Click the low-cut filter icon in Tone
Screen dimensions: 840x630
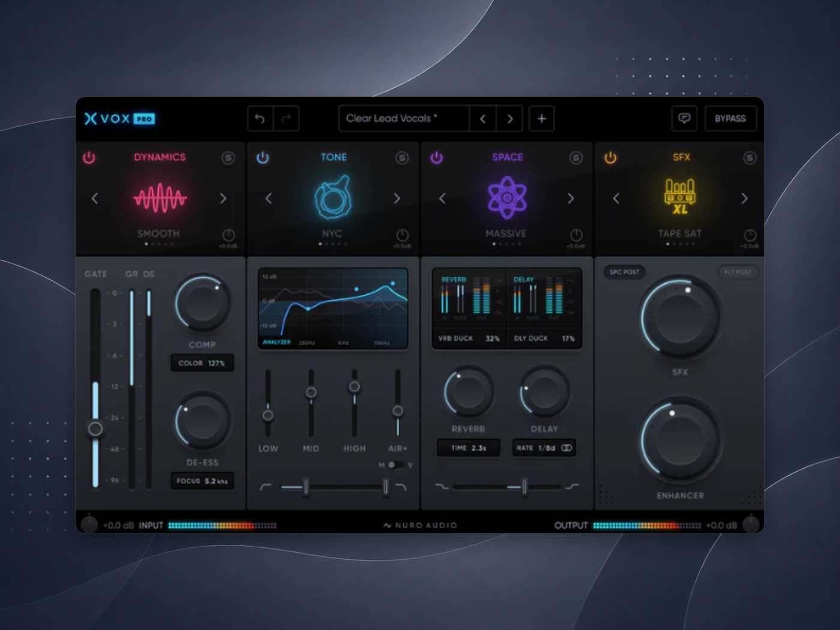[265, 487]
